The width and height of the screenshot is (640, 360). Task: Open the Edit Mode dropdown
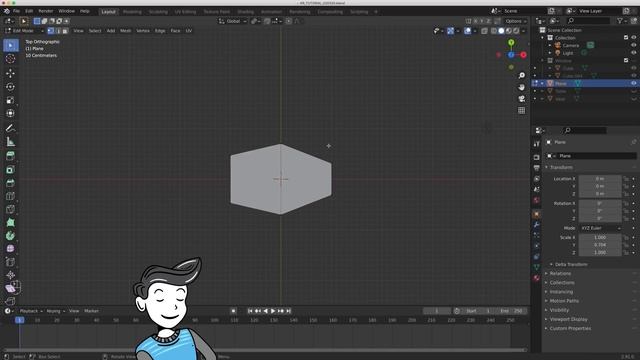pyautogui.click(x=24, y=31)
